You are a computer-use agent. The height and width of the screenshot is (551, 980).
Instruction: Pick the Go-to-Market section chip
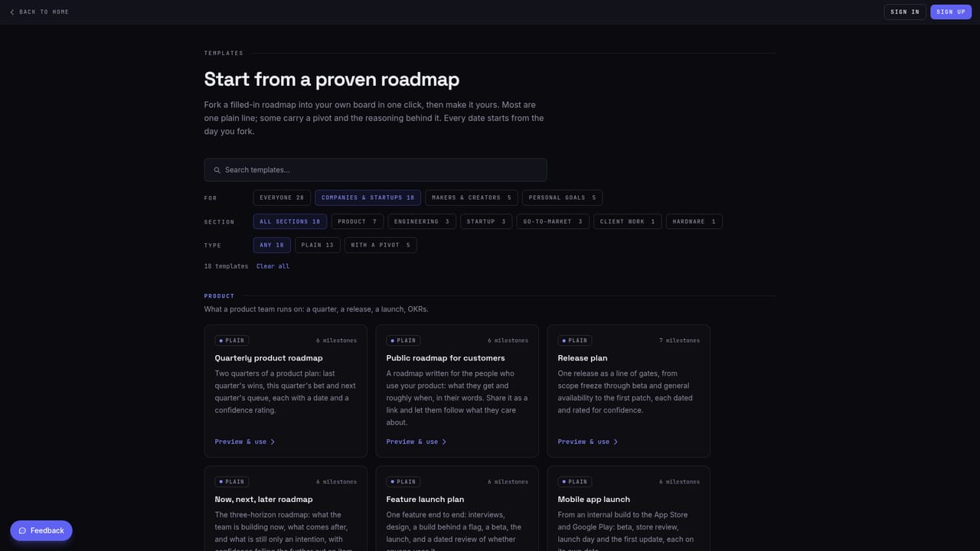click(x=553, y=221)
